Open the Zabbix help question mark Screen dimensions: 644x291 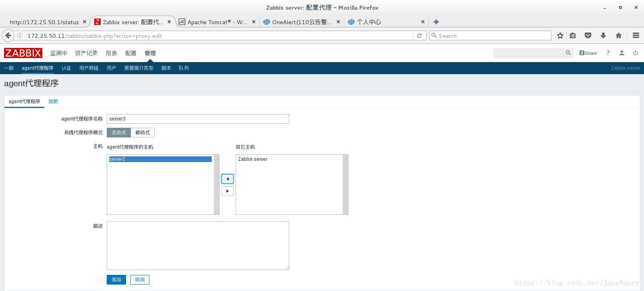(608, 53)
